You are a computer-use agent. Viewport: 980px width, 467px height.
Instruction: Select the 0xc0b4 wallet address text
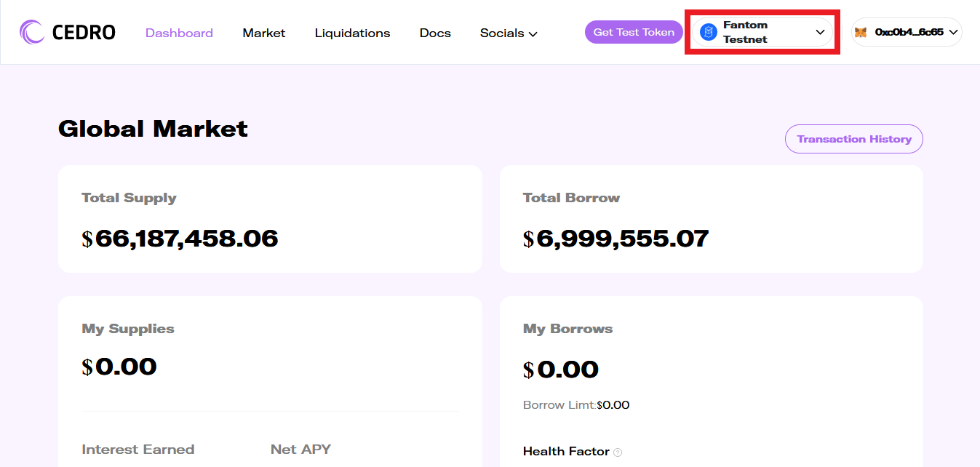click(x=909, y=32)
